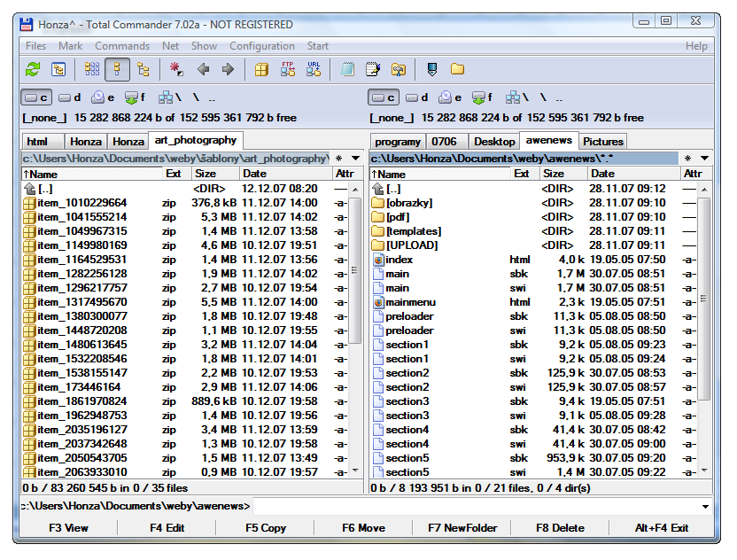Switch to the 0706 tab
The width and height of the screenshot is (737, 560).
click(447, 142)
